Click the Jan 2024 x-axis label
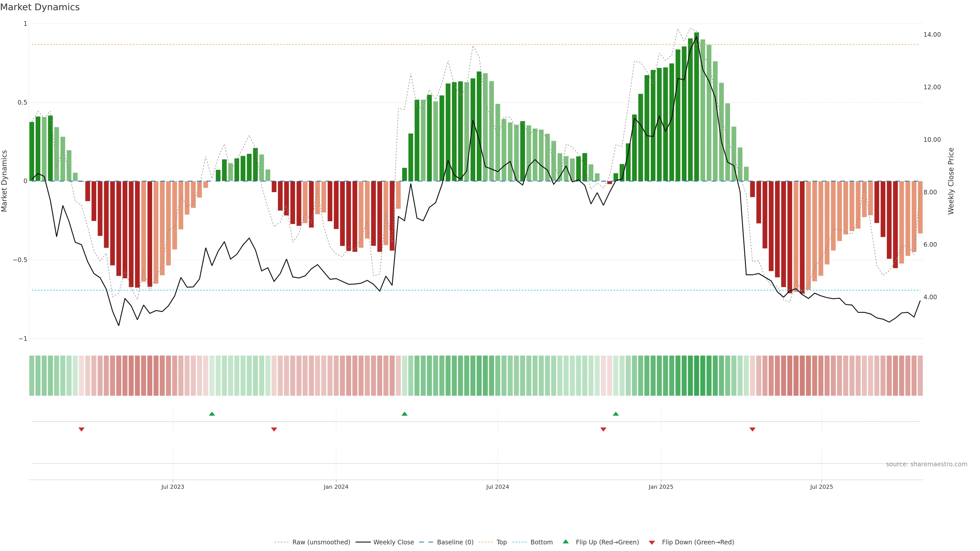The height and width of the screenshot is (551, 980). 336,487
